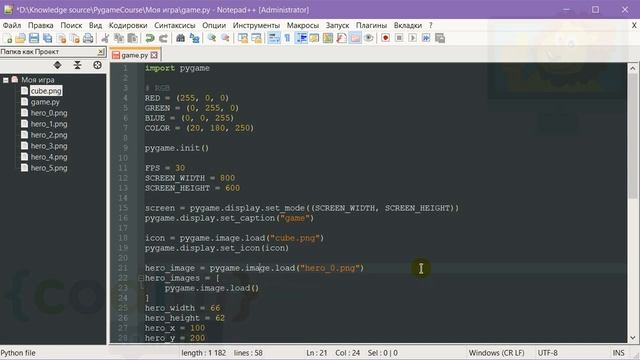Open the Файл menu
This screenshot has height=360, width=640.
tap(12, 25)
